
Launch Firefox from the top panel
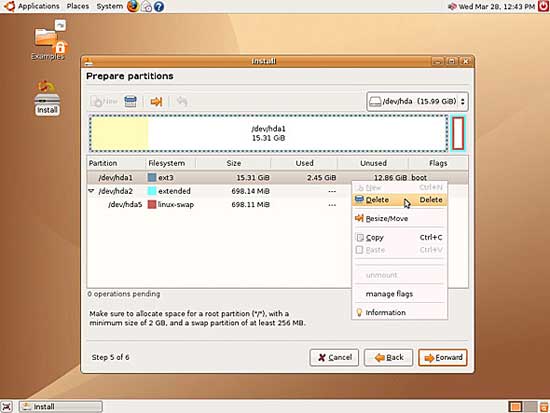pos(133,6)
